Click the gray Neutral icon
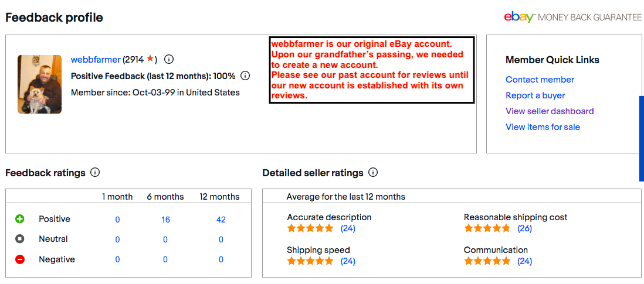 click(20, 239)
